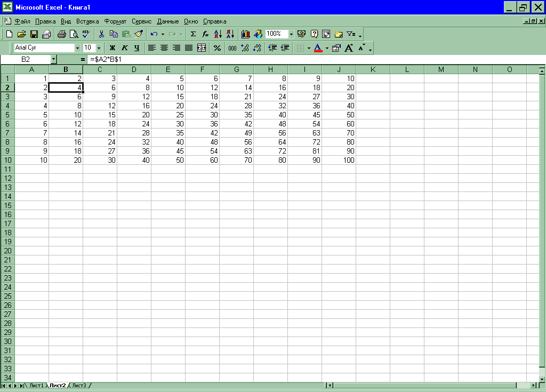Image resolution: width=546 pixels, height=392 pixels.
Task: Click the Paste clipboard icon
Action: (x=126, y=34)
